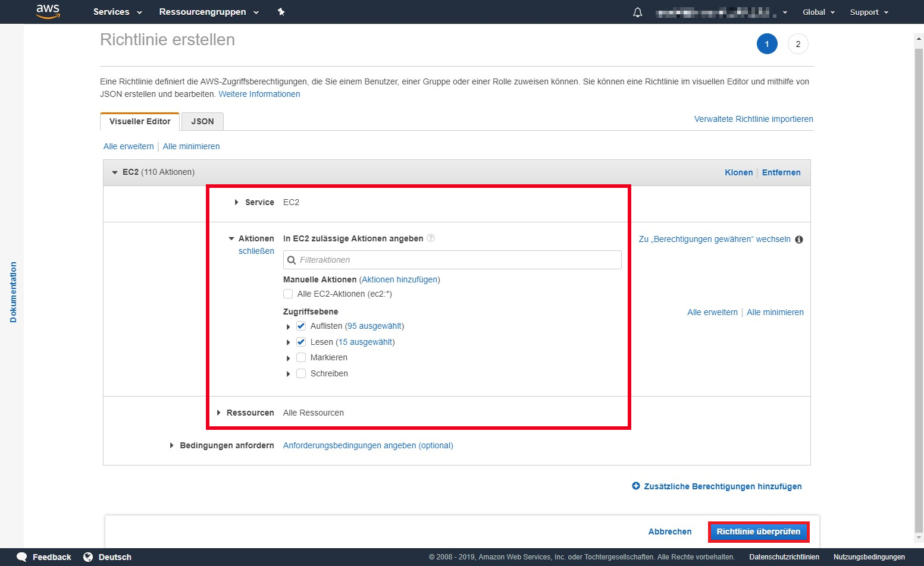Viewport: 924px width, 566px height.
Task: Switch to Berechtigungen gewähren mode
Action: tap(715, 239)
